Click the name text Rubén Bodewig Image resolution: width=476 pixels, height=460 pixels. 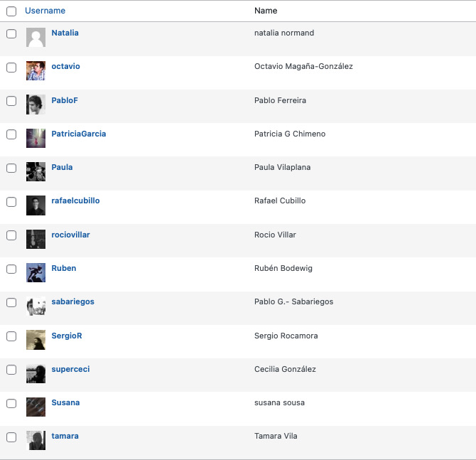283,268
